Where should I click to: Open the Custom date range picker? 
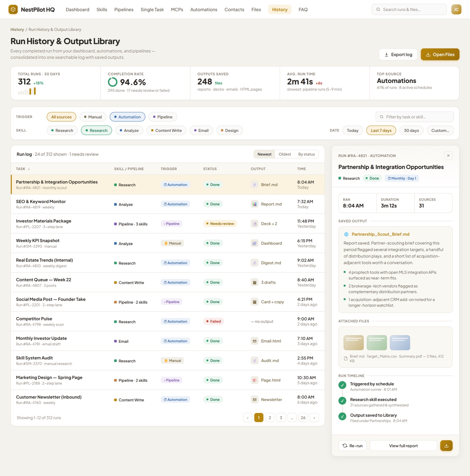tap(440, 130)
